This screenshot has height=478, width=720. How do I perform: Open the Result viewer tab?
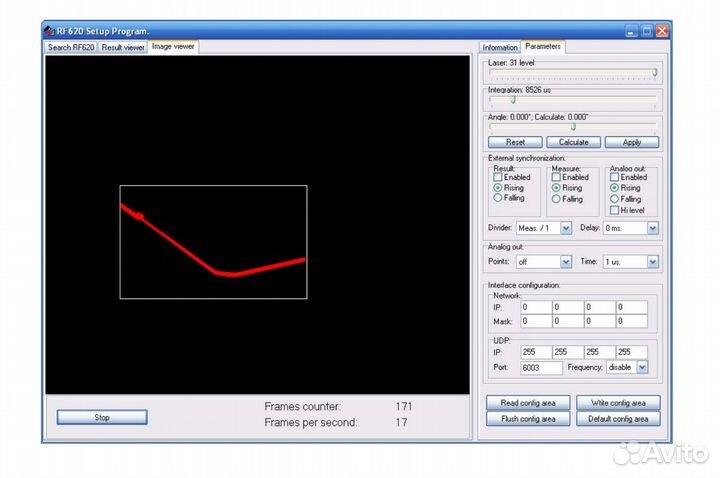click(123, 47)
